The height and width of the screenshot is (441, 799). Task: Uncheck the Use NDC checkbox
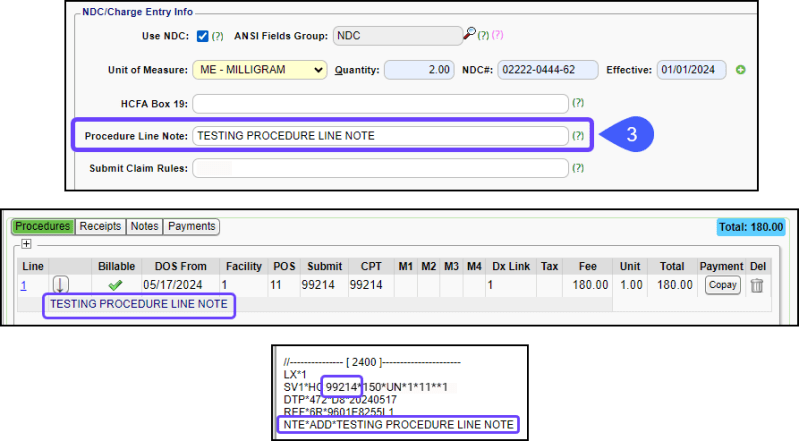pos(202,36)
